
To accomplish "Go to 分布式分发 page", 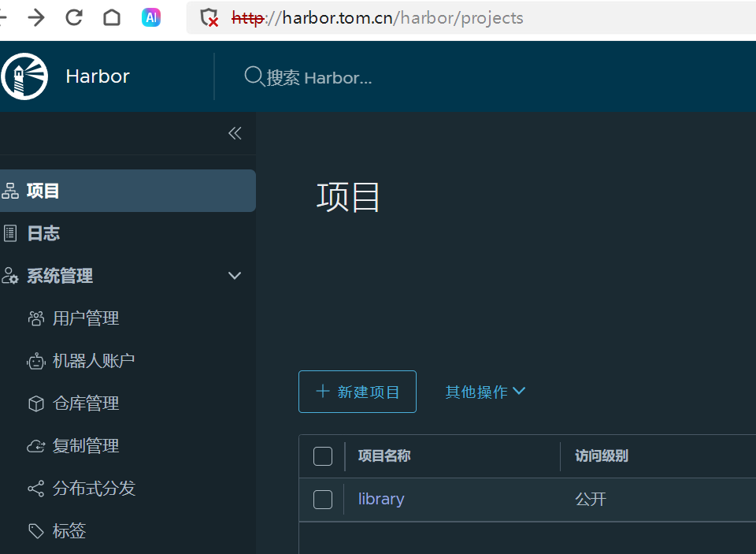I will (94, 489).
